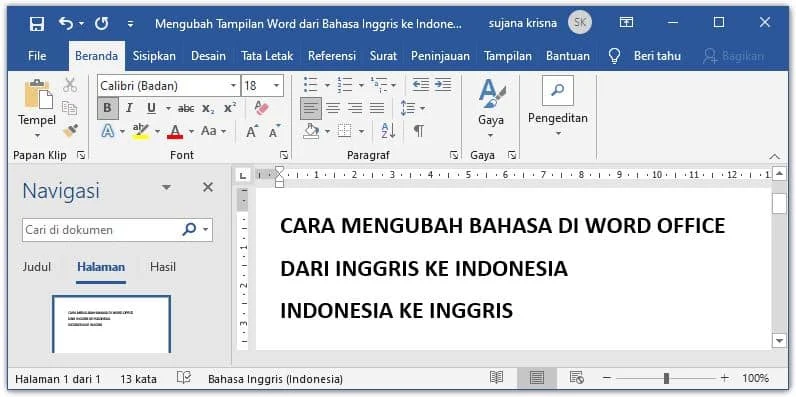The height and width of the screenshot is (397, 796).
Task: Switch to the Surat tab
Action: coord(383,56)
